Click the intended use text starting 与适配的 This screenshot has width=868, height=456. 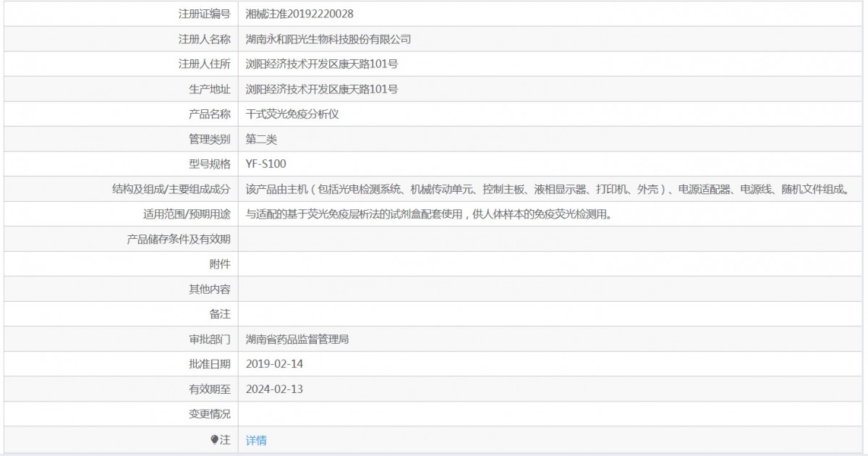pos(429,214)
